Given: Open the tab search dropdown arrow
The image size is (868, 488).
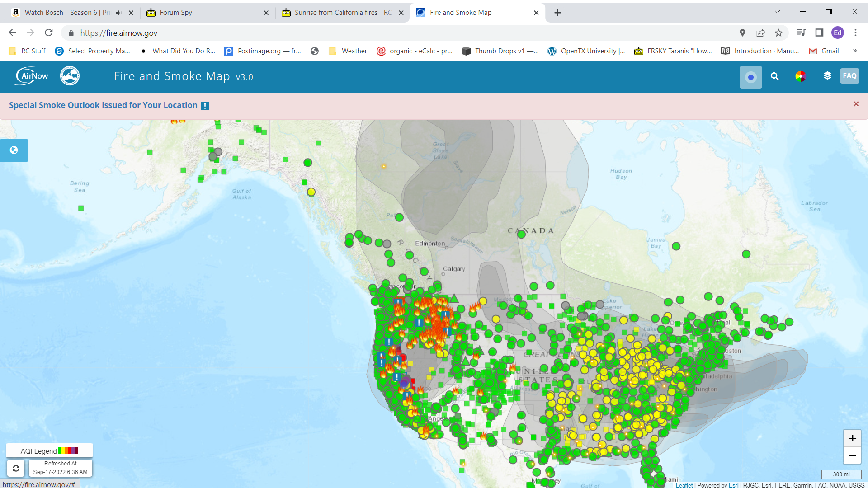Looking at the screenshot, I should [777, 12].
